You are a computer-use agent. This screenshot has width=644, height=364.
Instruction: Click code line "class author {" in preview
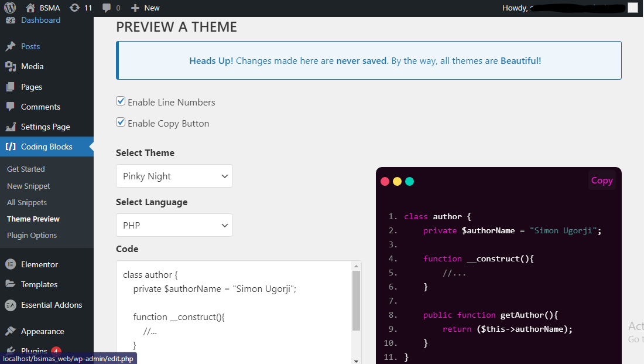437,216
